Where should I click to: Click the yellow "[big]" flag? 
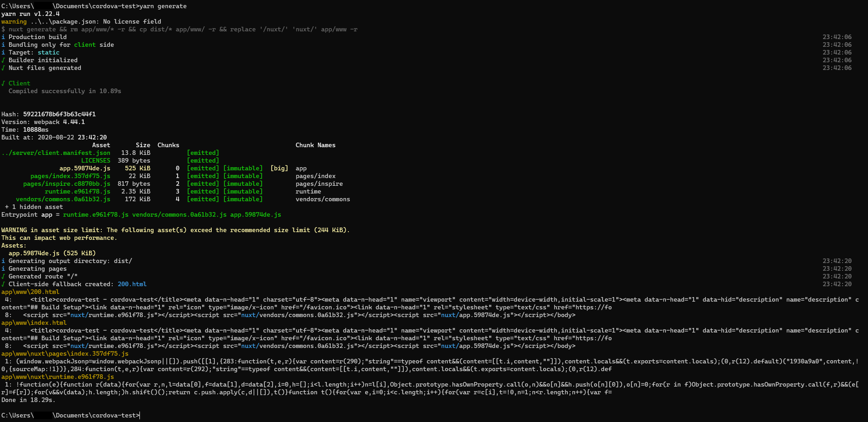(279, 168)
